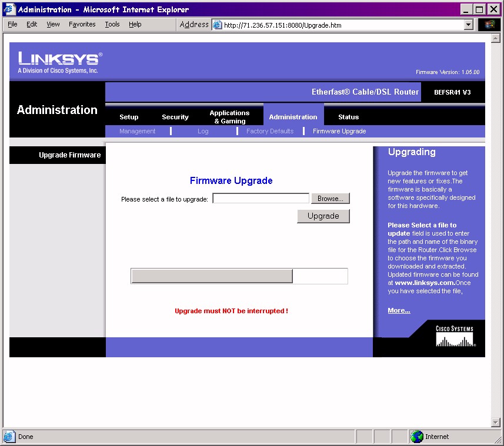Open the Help menu
The image size is (504, 446).
pos(135,24)
